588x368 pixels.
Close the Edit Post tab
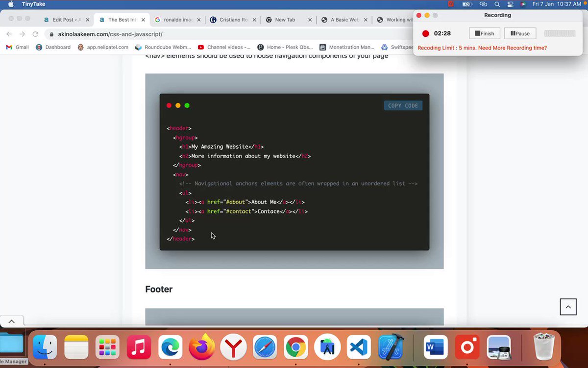pyautogui.click(x=87, y=20)
